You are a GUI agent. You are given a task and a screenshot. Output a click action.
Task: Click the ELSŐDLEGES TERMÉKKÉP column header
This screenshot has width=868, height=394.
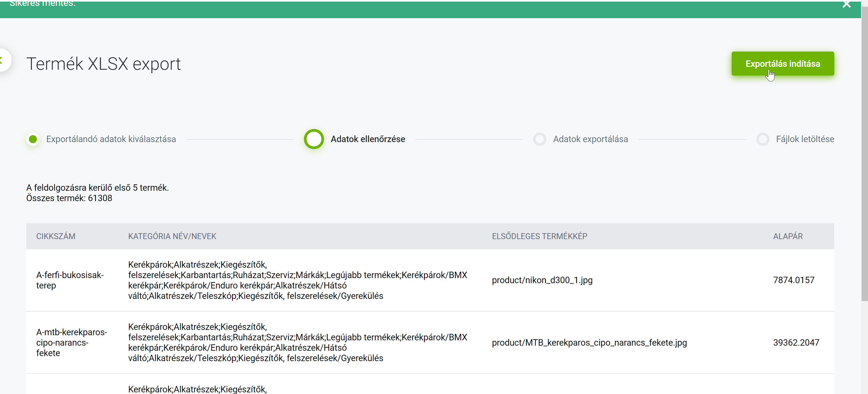point(539,236)
